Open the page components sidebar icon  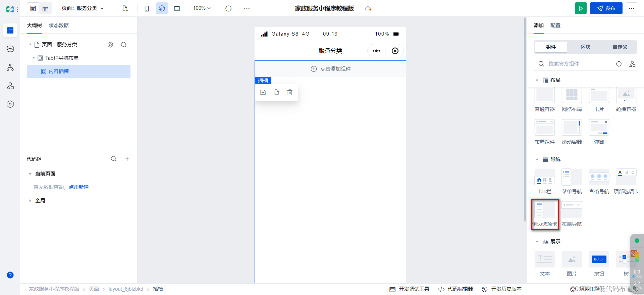pos(10,30)
